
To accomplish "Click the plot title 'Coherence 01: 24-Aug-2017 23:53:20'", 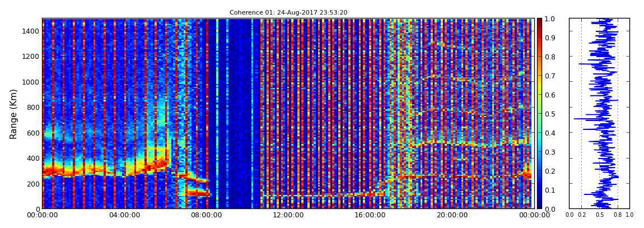I will [x=288, y=12].
